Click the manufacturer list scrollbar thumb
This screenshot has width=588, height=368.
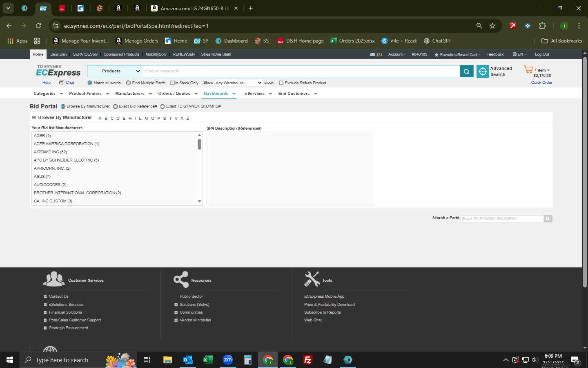[199, 144]
